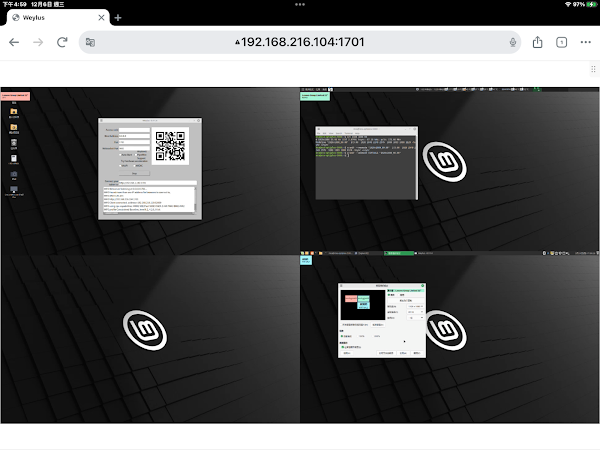Select the pink monitor rectangle in display layout
The height and width of the screenshot is (450, 600).
[x=351, y=298]
